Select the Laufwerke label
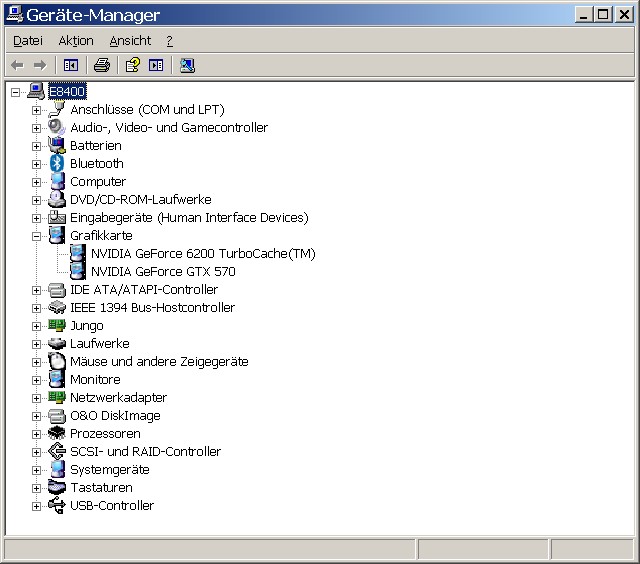 click(x=100, y=344)
